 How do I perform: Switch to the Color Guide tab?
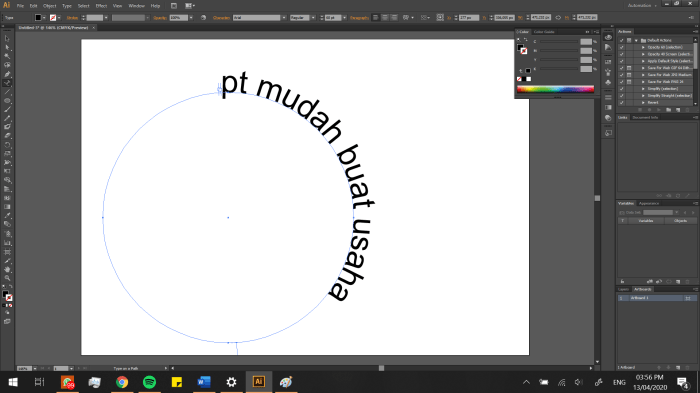click(x=544, y=32)
